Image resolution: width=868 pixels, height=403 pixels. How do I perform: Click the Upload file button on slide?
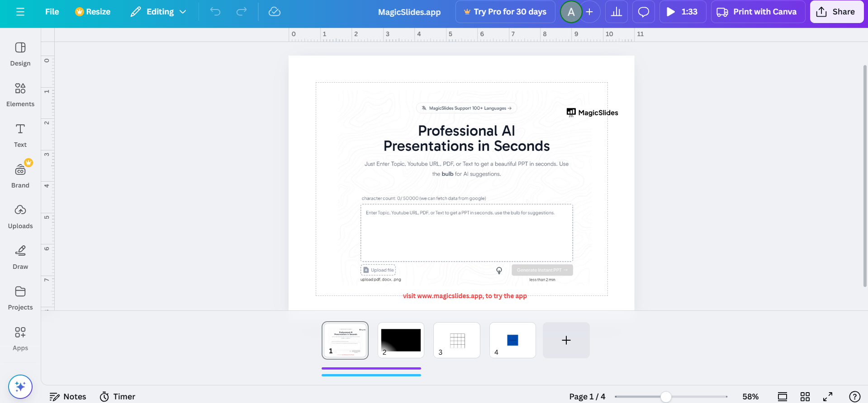click(x=378, y=270)
